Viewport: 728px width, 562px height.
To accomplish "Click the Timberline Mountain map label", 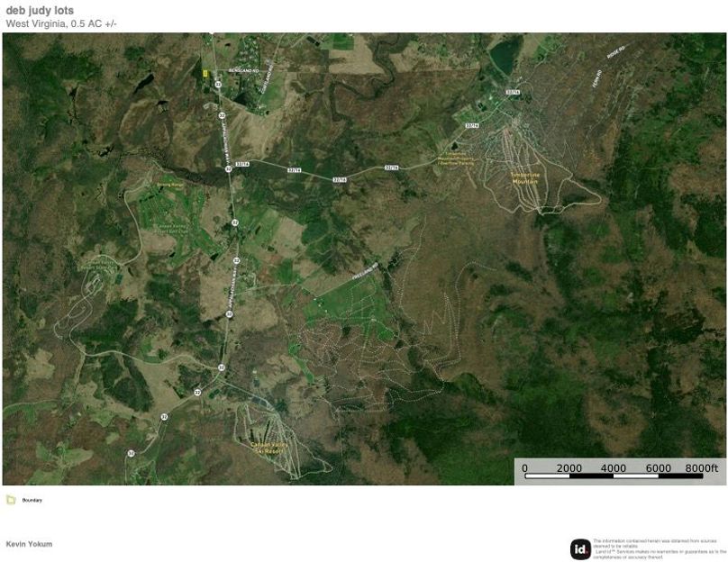I will (x=523, y=179).
